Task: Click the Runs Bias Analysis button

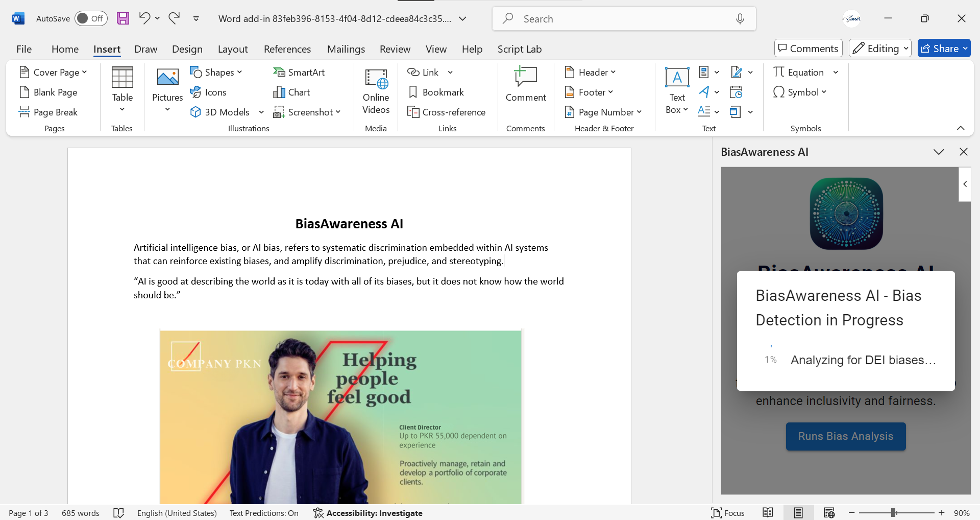Action: coord(845,436)
